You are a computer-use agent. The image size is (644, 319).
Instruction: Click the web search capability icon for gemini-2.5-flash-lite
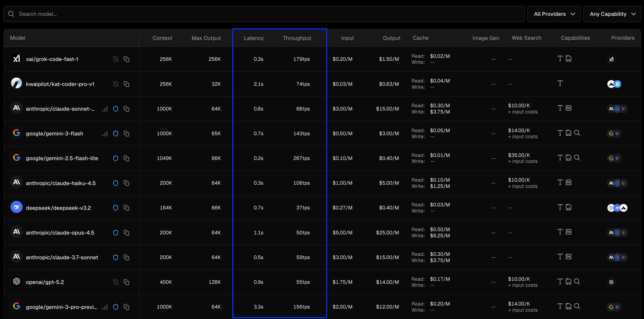pos(577,157)
